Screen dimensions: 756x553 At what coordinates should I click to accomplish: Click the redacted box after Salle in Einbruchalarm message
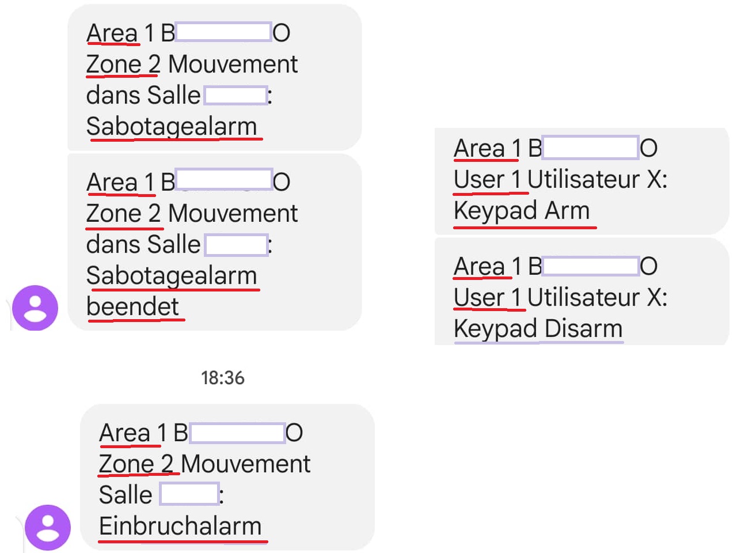(189, 494)
